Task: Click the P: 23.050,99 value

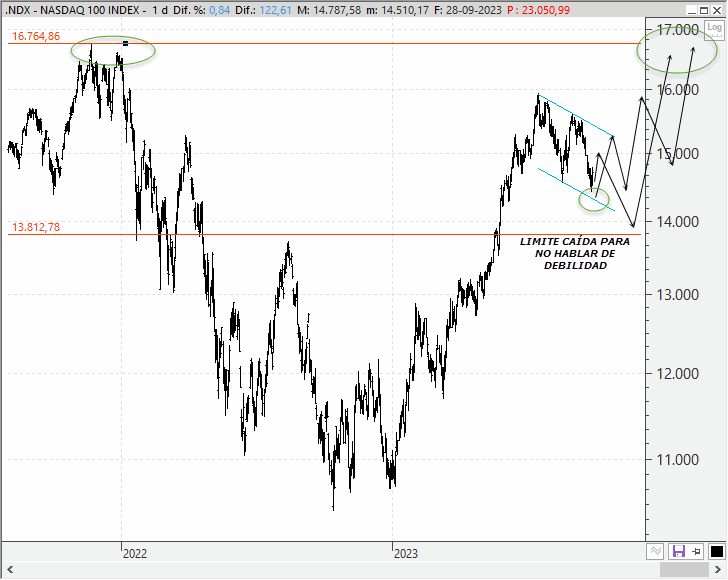Action: [x=538, y=10]
